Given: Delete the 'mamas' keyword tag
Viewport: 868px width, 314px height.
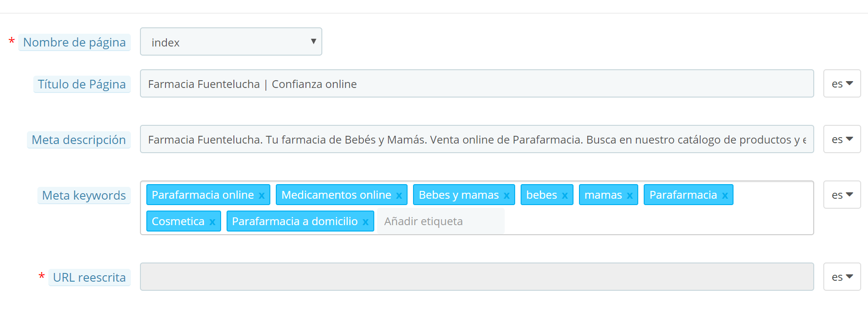Looking at the screenshot, I should click(630, 196).
